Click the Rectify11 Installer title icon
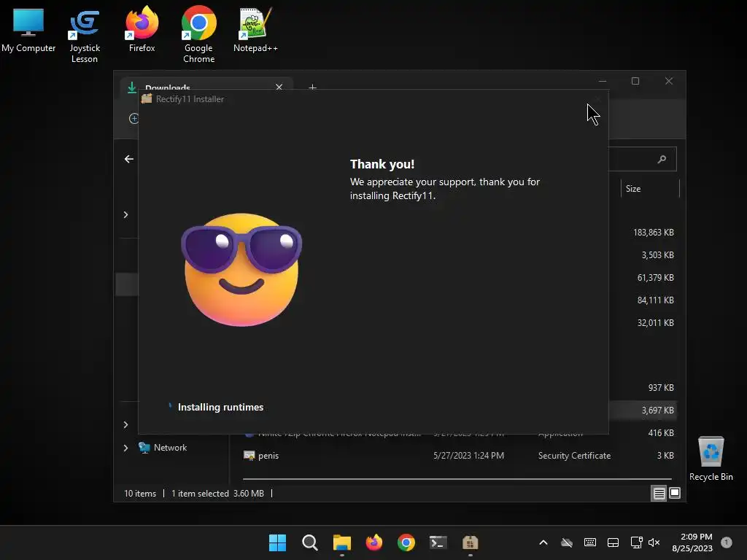747x560 pixels. click(x=147, y=98)
